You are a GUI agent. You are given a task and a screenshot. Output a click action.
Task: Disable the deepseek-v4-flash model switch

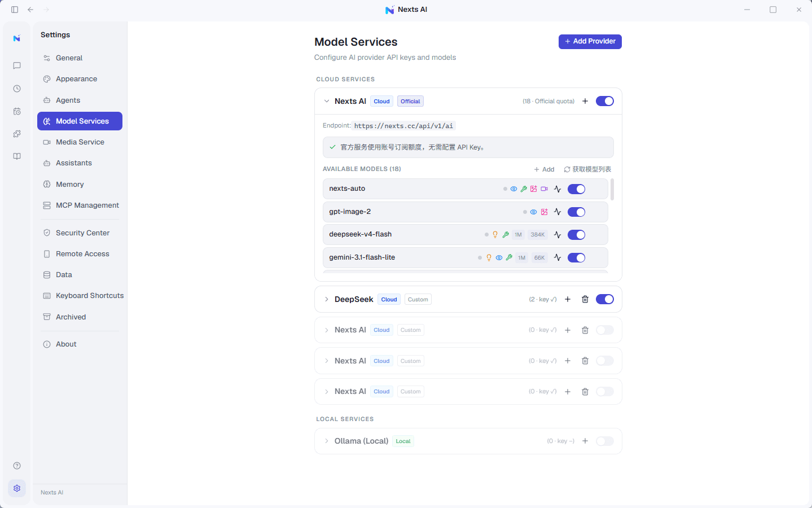coord(577,235)
